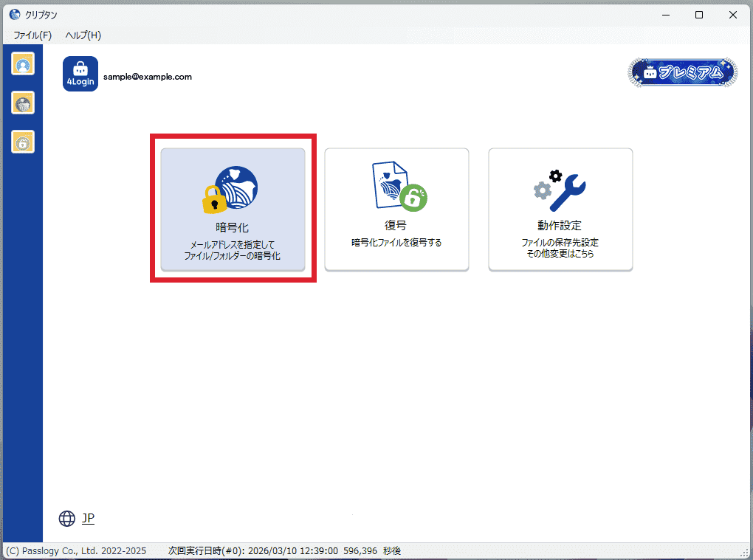Click the globe language icon
Screen dimensions: 753x560
click(67, 519)
